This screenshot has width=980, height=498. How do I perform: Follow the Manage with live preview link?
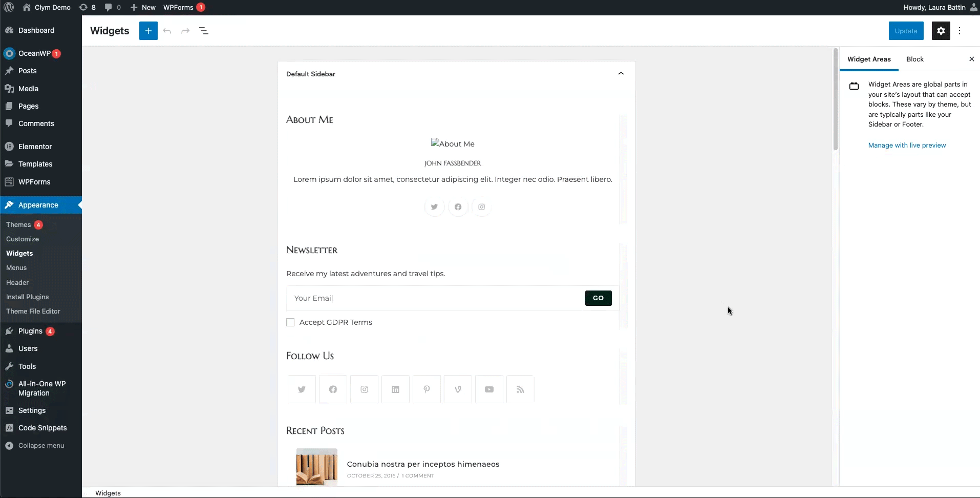coord(907,146)
